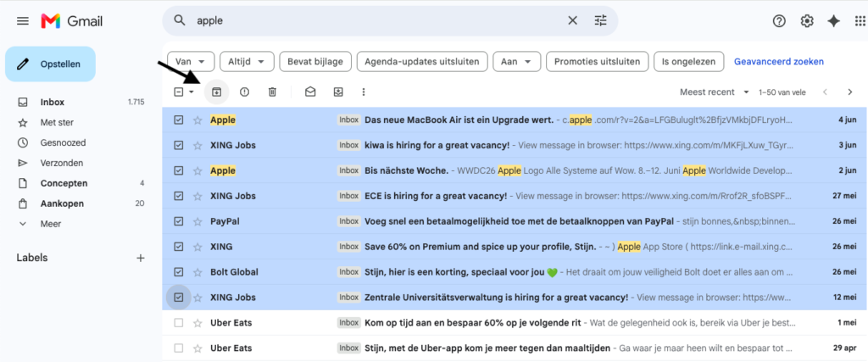Screen dimensions: 868x362
Task: Open Settings gear icon
Action: point(807,21)
